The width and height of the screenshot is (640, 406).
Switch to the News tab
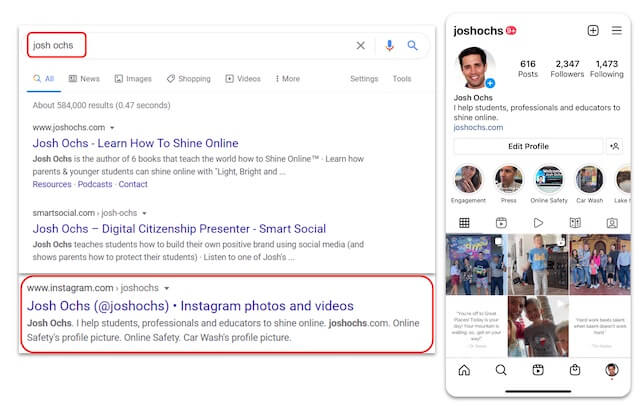click(84, 78)
